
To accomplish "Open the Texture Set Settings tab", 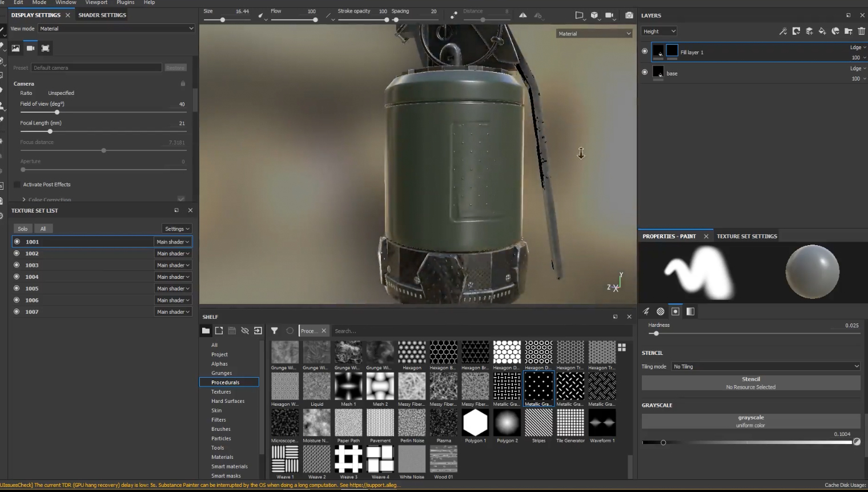I will click(x=746, y=236).
